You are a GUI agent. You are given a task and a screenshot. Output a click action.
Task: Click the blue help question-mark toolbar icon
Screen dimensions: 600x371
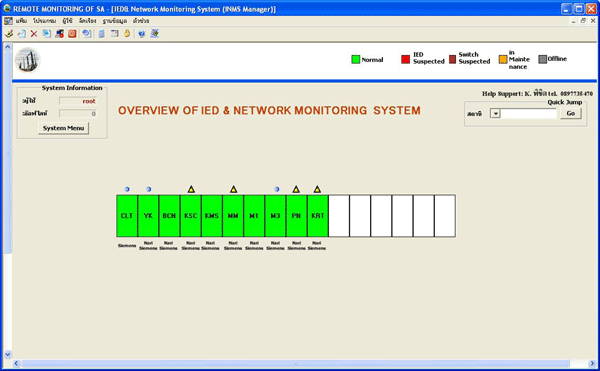[142, 34]
